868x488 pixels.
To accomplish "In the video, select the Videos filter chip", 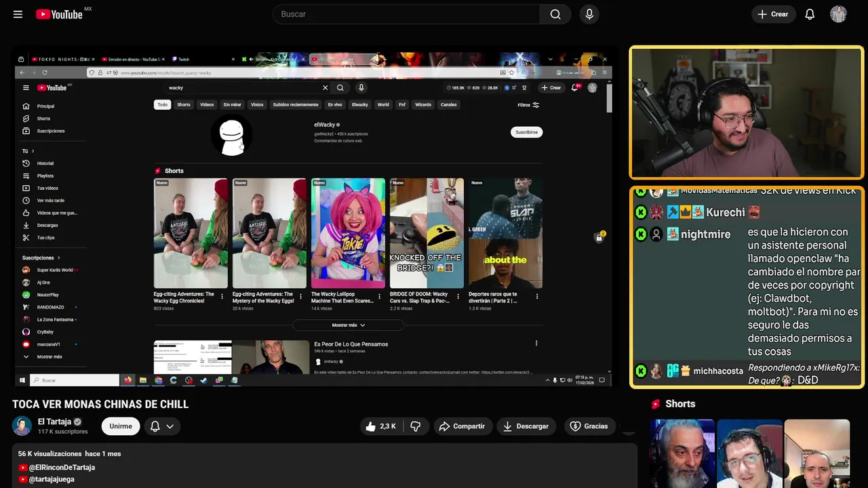I will click(x=207, y=104).
